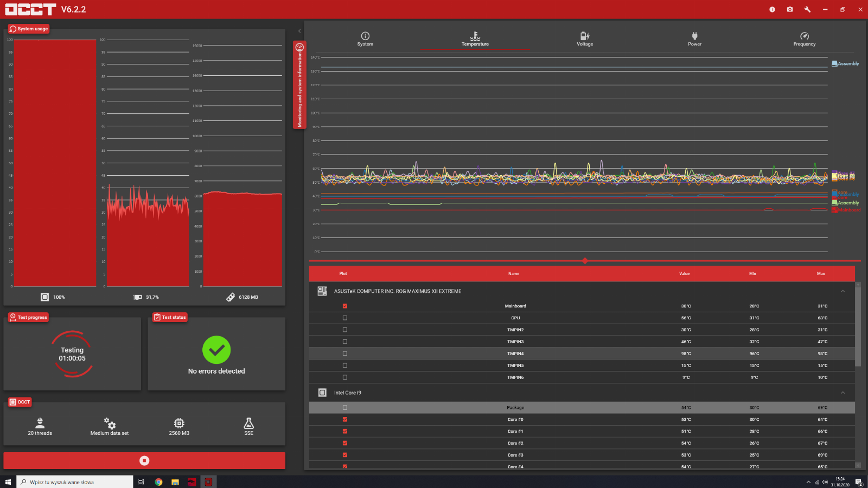Open the Frequency tab
The width and height of the screenshot is (868, 488).
pos(805,39)
